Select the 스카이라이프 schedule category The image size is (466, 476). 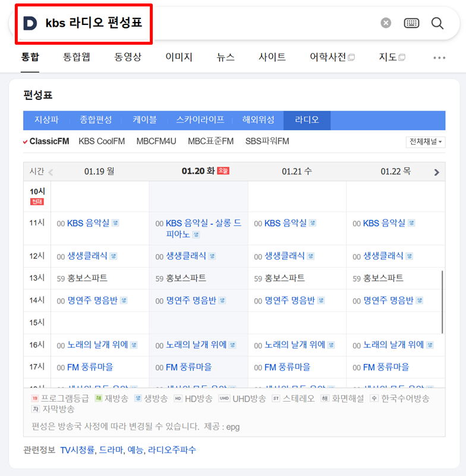pos(200,120)
